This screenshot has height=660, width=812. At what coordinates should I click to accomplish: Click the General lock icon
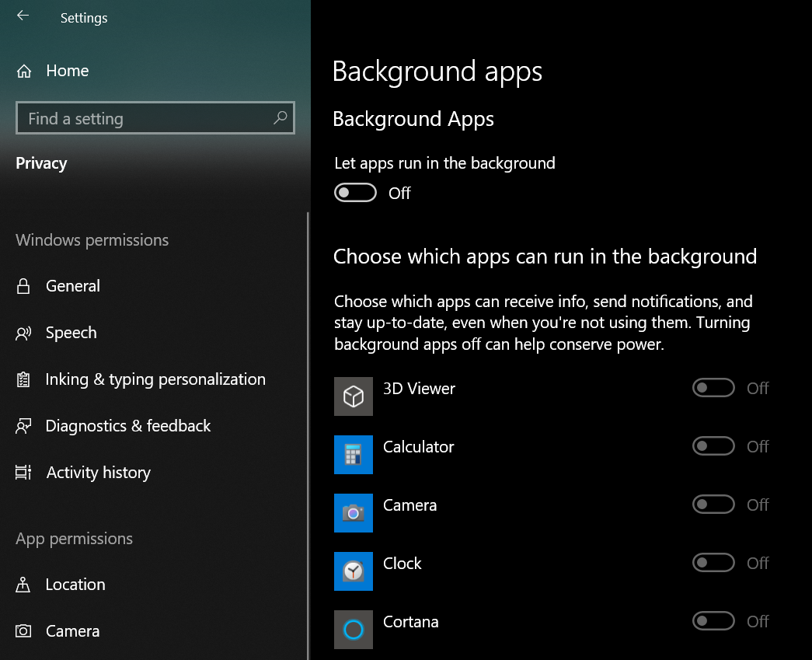(x=23, y=286)
